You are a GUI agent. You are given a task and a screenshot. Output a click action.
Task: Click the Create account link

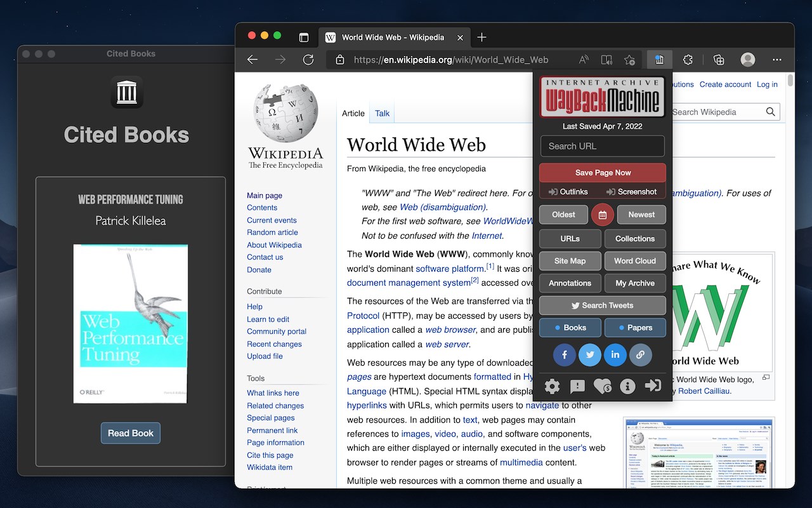click(x=725, y=84)
